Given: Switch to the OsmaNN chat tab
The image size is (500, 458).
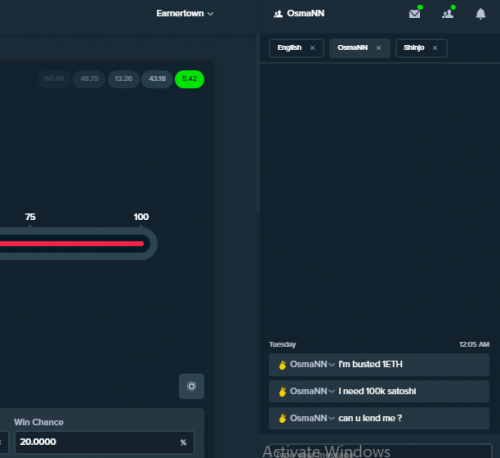Looking at the screenshot, I should click(x=352, y=48).
